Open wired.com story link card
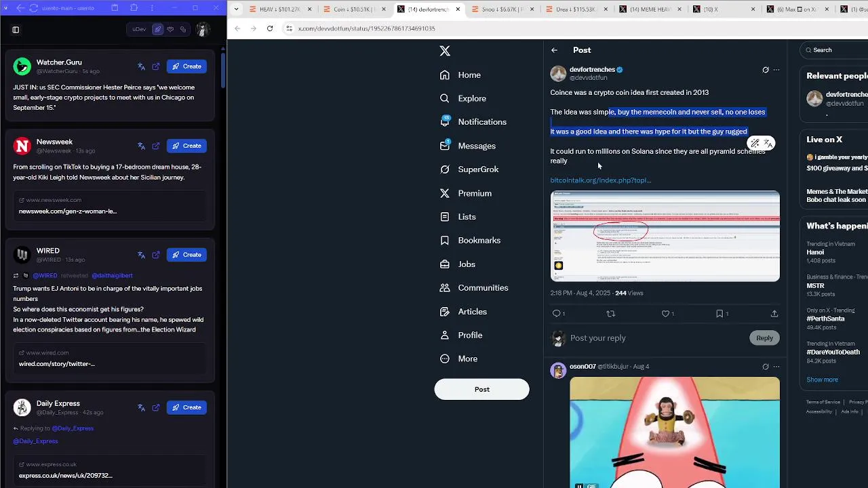Image resolution: width=868 pixels, height=488 pixels. tap(110, 358)
